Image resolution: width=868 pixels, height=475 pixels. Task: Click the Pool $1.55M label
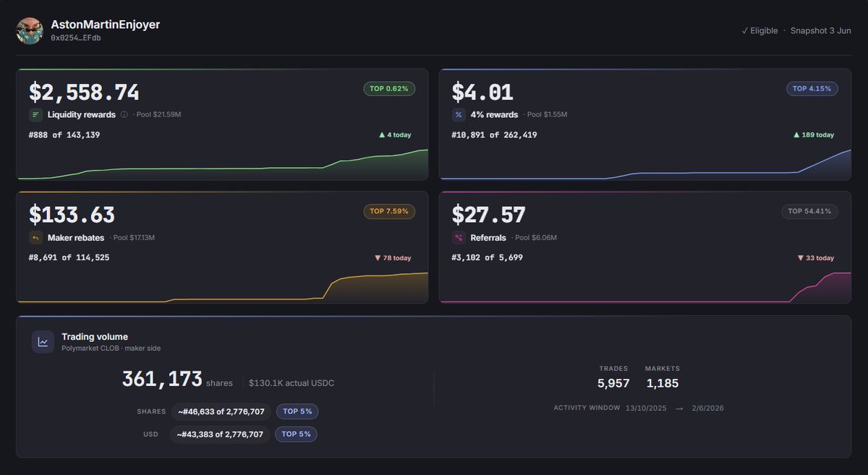coord(547,115)
